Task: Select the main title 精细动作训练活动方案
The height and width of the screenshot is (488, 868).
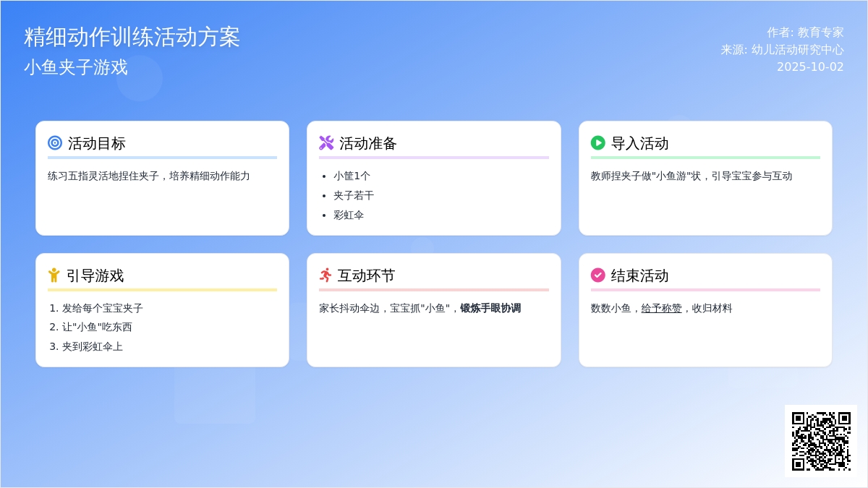Action: click(x=132, y=37)
